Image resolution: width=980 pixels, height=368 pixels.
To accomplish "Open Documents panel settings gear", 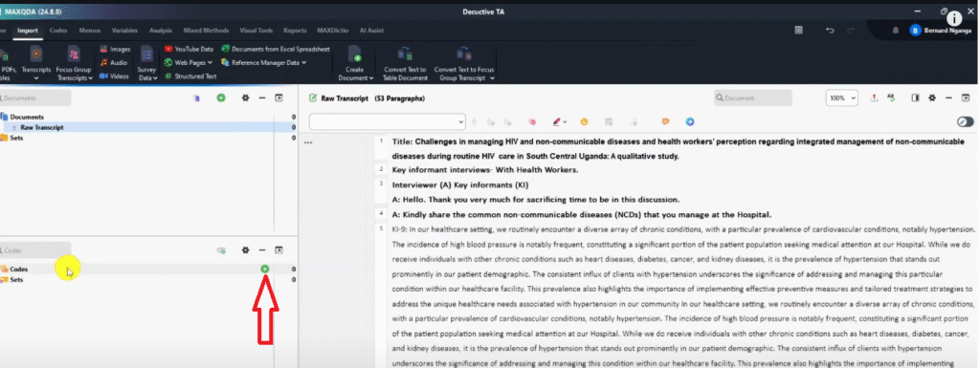I will click(x=246, y=97).
